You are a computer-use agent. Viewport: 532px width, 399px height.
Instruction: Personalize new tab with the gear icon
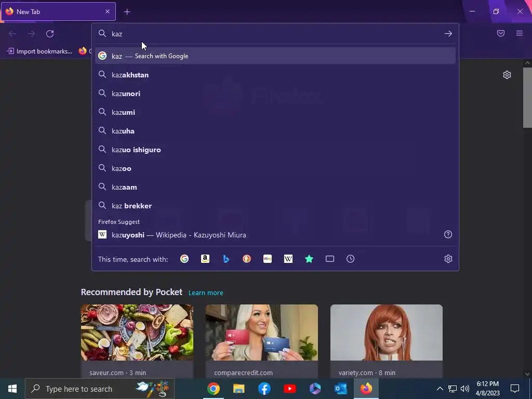pyautogui.click(x=507, y=75)
